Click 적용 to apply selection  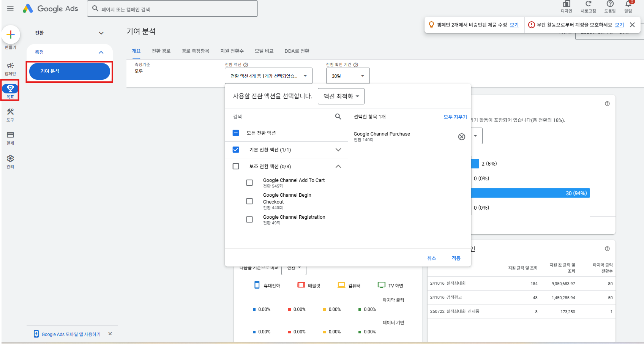[x=456, y=258]
